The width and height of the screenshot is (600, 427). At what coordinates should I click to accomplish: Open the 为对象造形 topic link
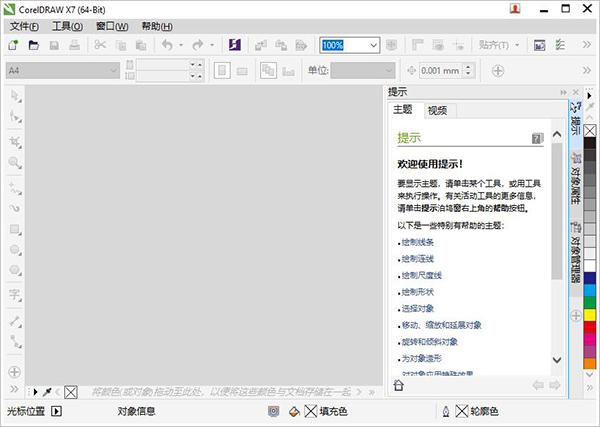421,359
